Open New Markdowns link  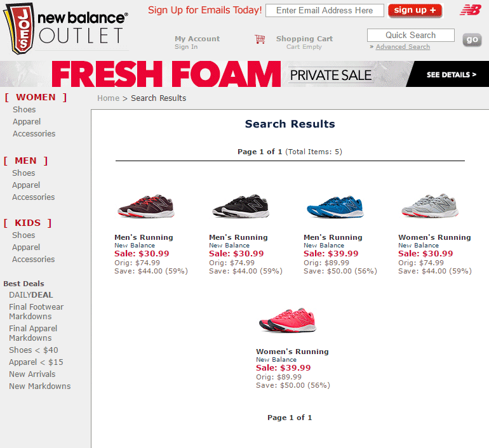coord(39,386)
